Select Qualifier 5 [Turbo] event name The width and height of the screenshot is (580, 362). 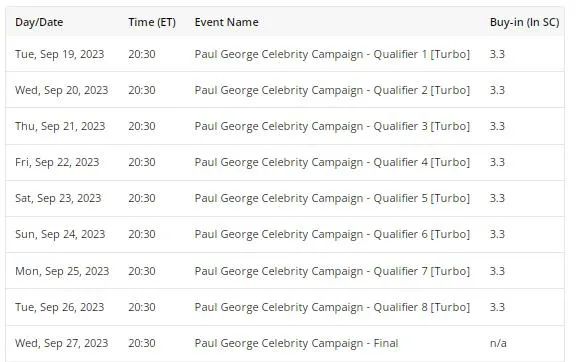[x=332, y=198]
